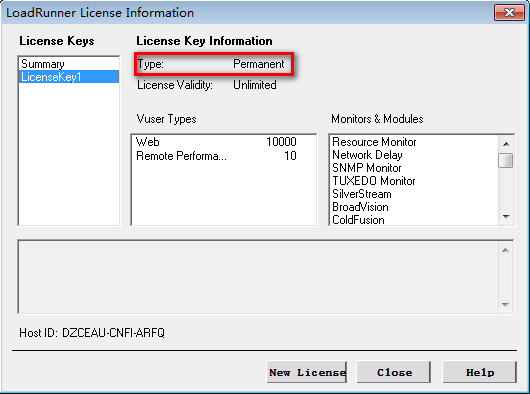The image size is (530, 394).
Task: Click description box scroll down arrow
Action: [x=505, y=304]
